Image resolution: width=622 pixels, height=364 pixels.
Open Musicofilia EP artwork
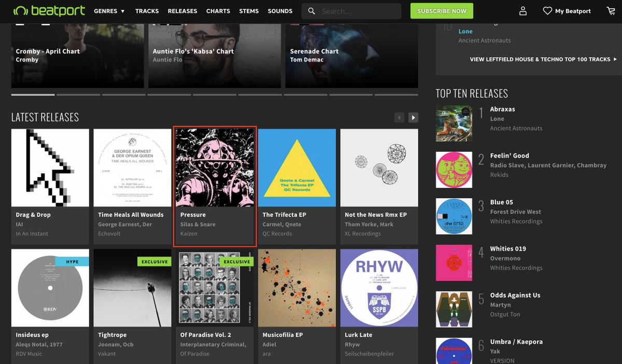297,288
